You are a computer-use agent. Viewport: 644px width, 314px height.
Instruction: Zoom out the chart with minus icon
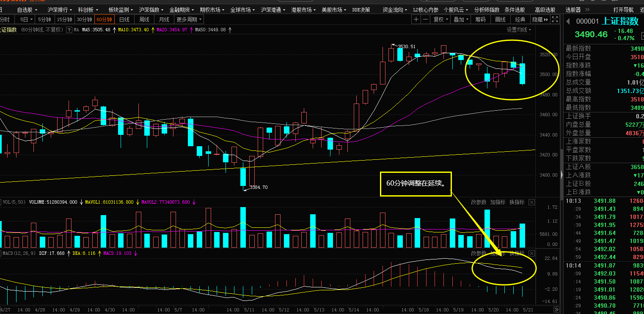pos(425,19)
